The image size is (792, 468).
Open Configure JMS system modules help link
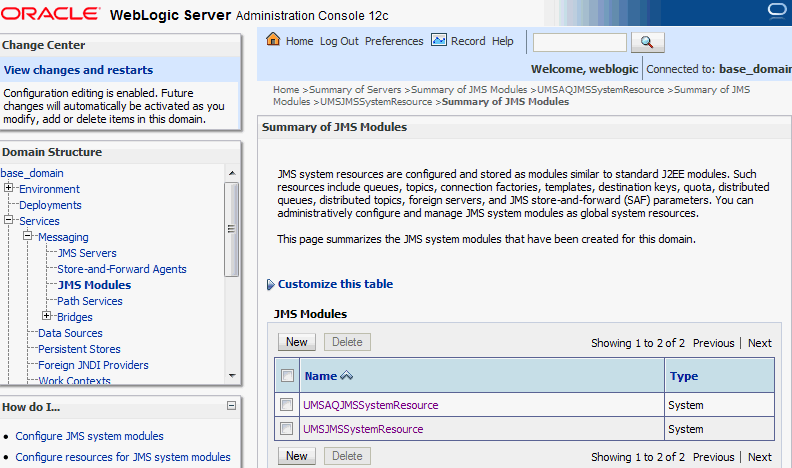coord(89,436)
